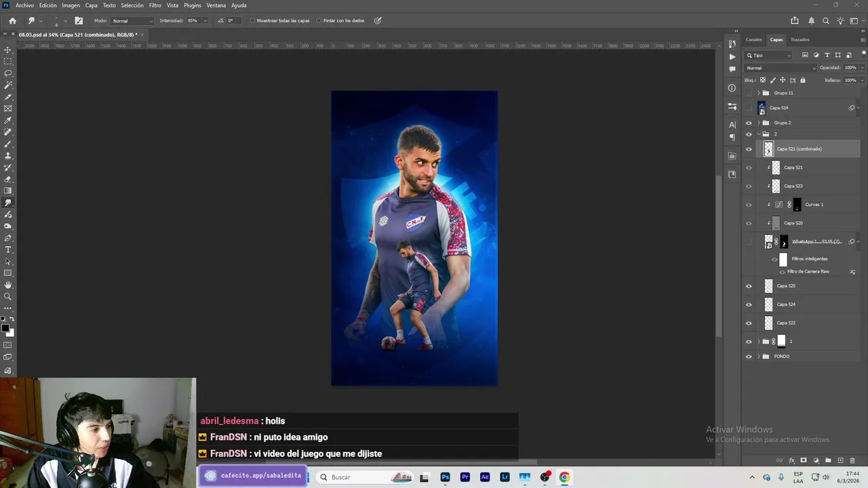Click add layer mask icon
868x488 pixels.
[x=804, y=460]
